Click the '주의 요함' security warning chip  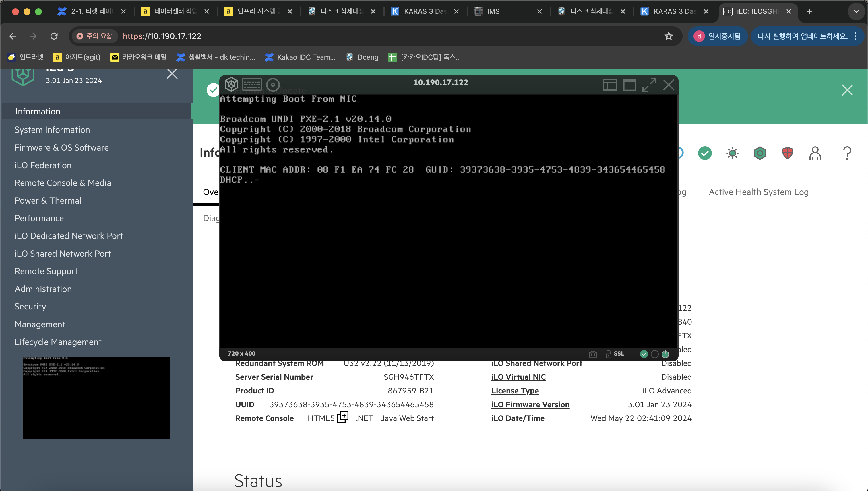click(94, 36)
